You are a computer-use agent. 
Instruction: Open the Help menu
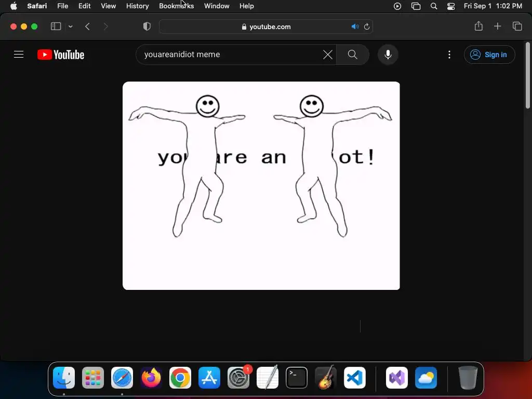pos(247,6)
